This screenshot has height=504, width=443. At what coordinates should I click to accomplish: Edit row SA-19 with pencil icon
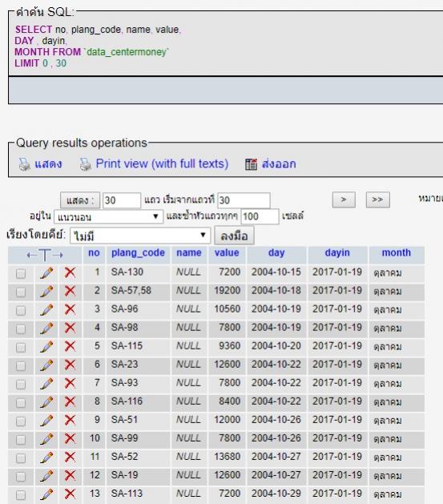click(46, 476)
